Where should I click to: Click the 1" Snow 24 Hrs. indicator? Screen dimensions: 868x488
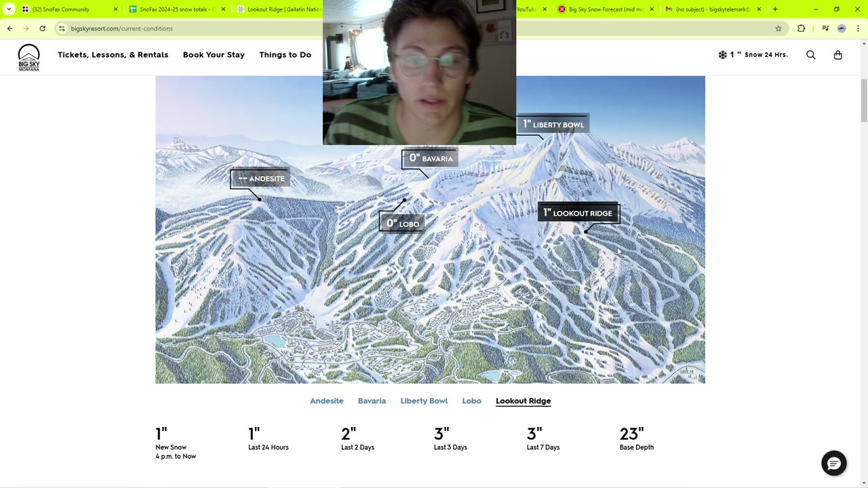point(753,55)
